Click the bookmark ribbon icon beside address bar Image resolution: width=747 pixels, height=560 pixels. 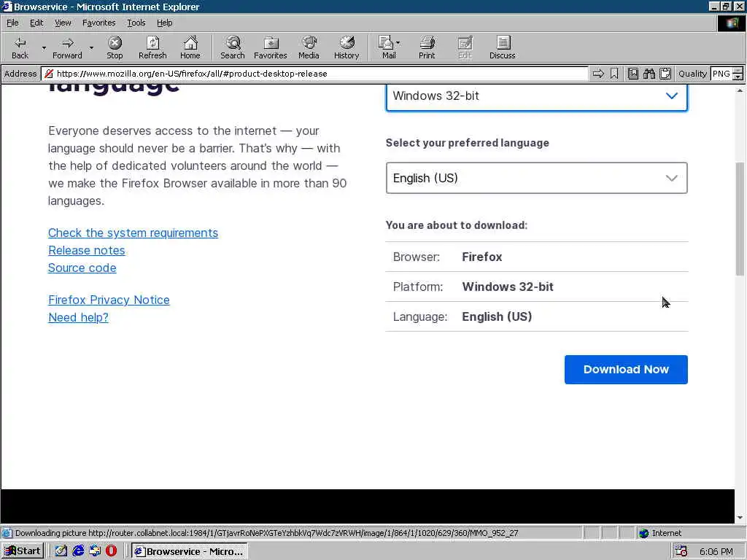point(614,74)
